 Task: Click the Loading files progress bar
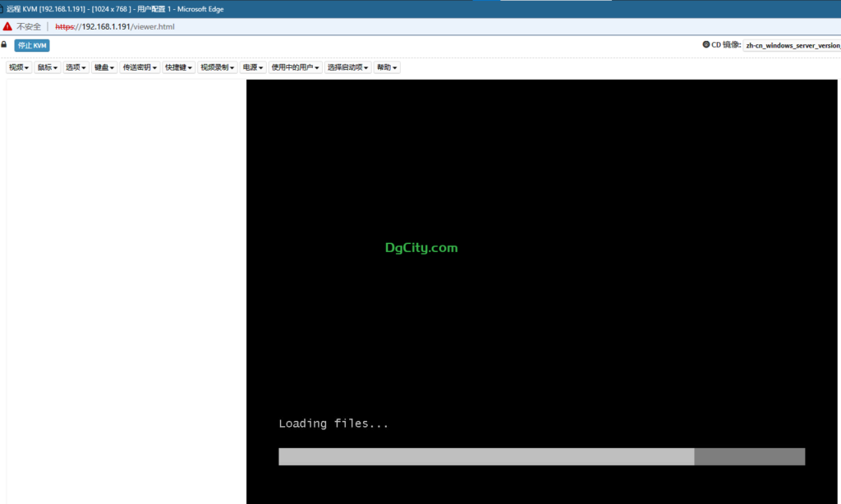coord(541,456)
